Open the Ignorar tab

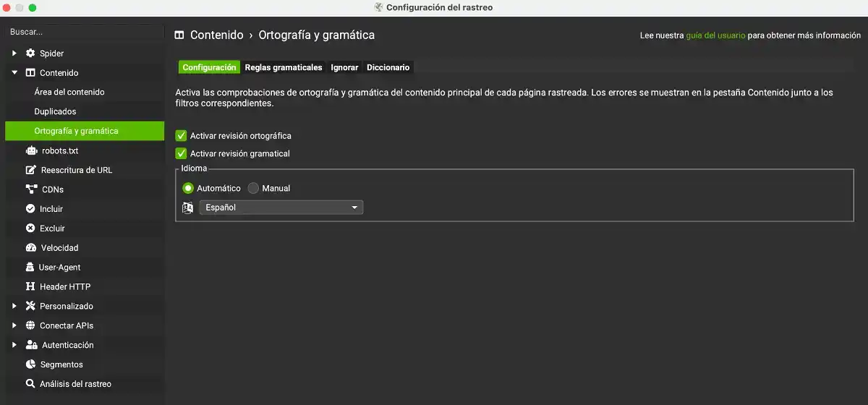pos(344,67)
